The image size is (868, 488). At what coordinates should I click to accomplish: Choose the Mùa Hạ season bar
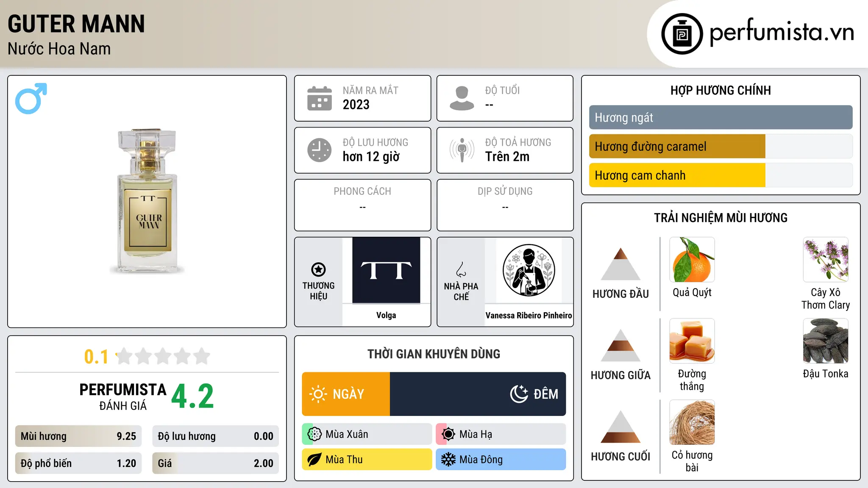(x=501, y=434)
